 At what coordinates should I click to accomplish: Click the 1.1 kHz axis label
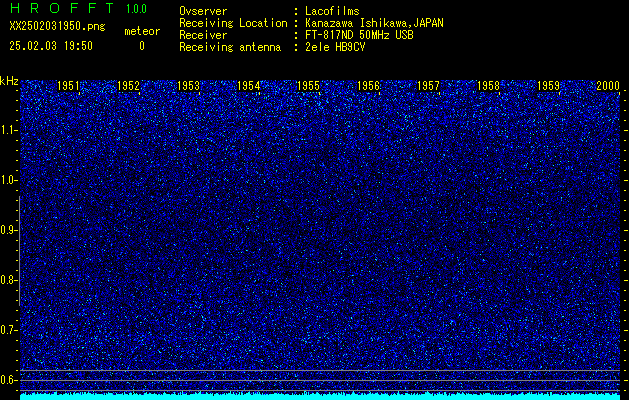[8, 130]
